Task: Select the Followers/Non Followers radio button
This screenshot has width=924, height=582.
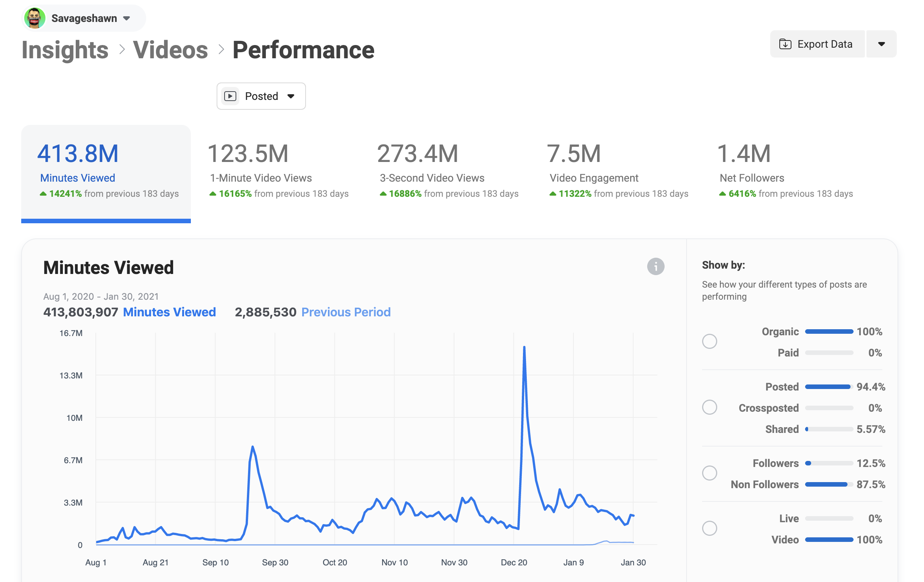Action: (709, 473)
